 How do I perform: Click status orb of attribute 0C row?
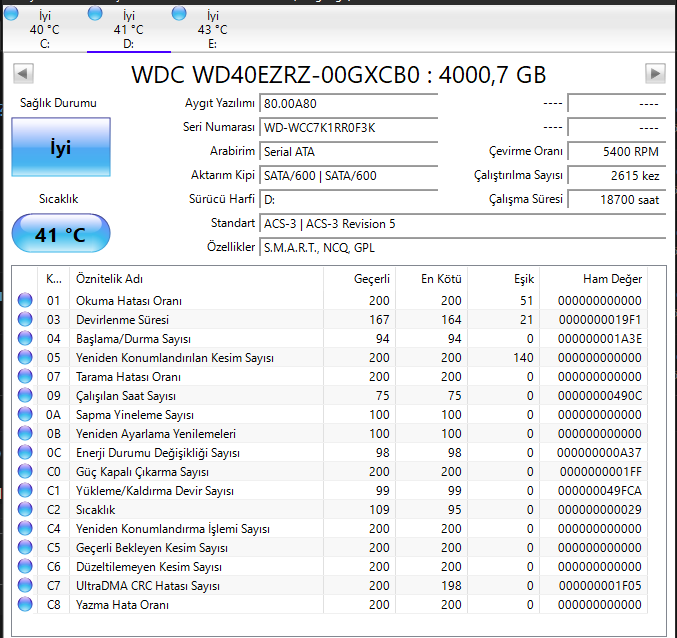25,452
